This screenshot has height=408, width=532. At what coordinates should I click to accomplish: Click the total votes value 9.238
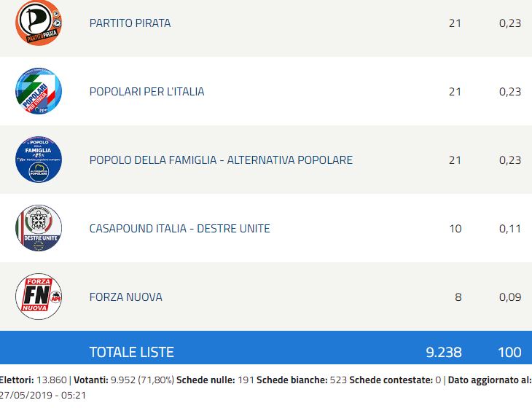coord(444,352)
